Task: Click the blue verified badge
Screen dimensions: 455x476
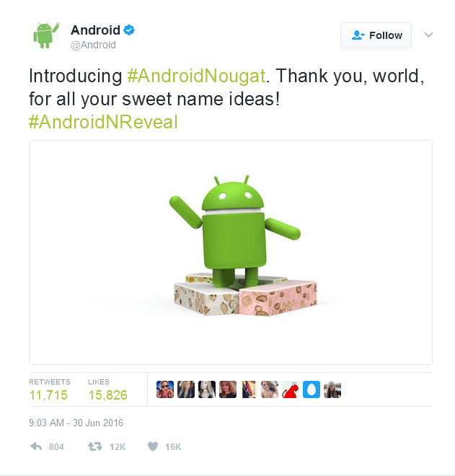Action: pyautogui.click(x=129, y=30)
